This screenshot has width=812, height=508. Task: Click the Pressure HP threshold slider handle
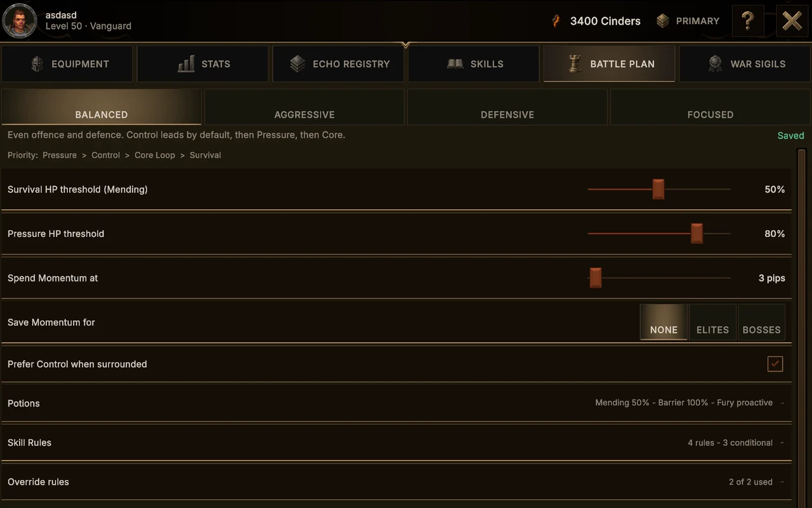697,234
